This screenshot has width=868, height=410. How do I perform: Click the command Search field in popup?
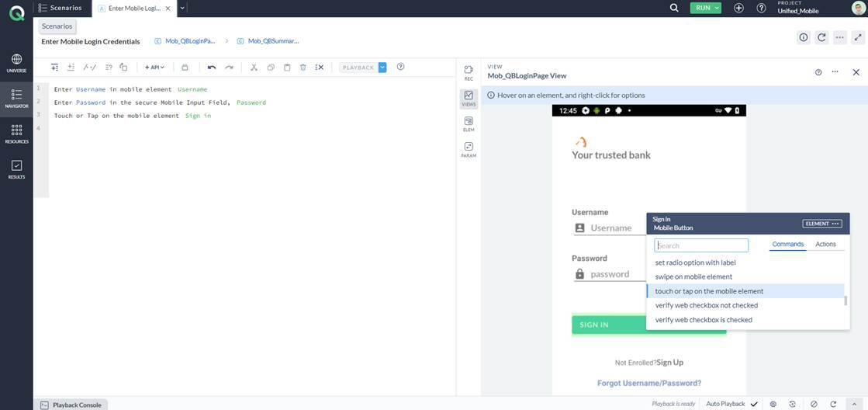click(701, 245)
